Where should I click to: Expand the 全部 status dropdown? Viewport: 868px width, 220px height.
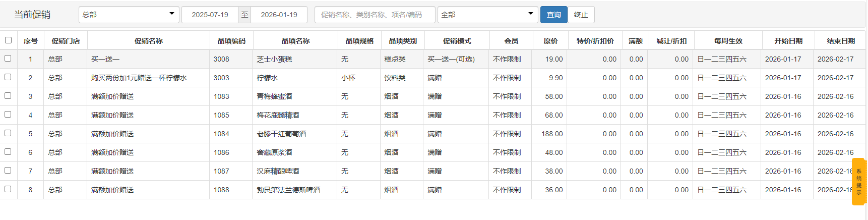click(x=487, y=15)
